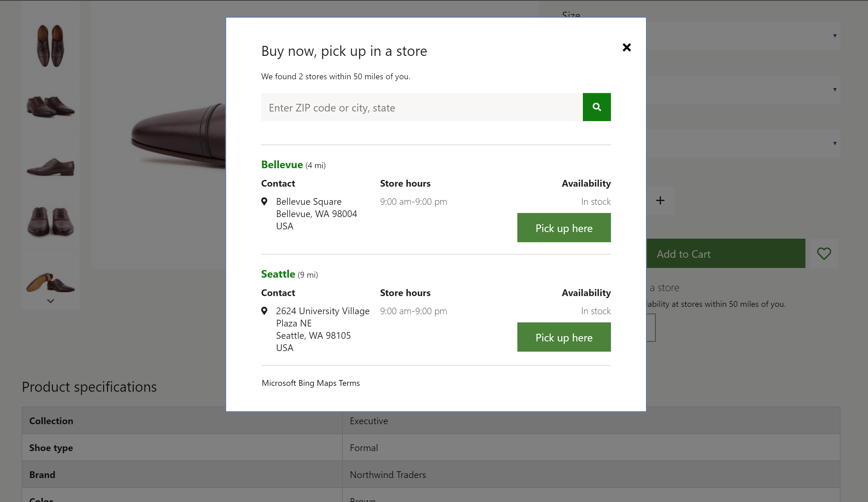This screenshot has height=502, width=868.
Task: Select the Executive collection tab item
Action: tap(368, 420)
